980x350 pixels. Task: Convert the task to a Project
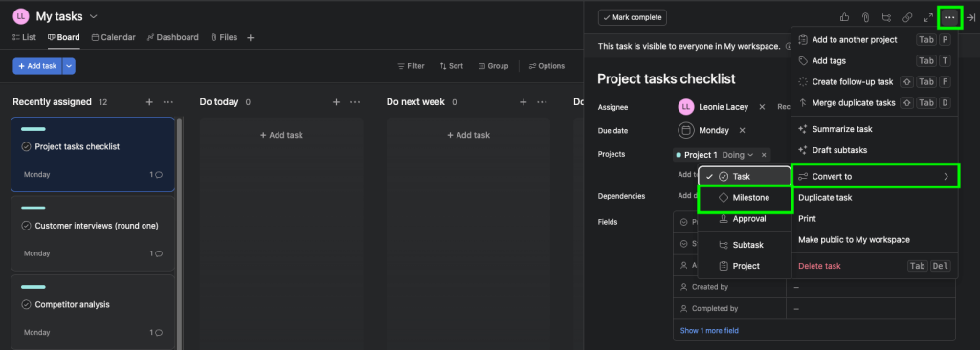(745, 266)
